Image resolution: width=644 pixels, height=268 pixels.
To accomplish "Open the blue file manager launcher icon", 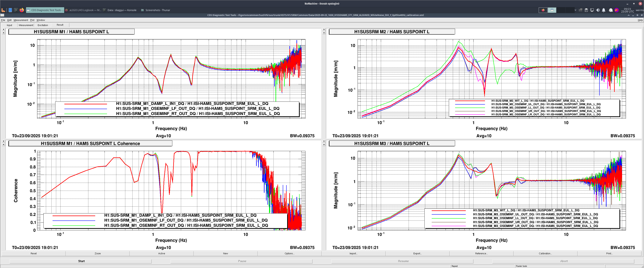I will click(x=10, y=10).
